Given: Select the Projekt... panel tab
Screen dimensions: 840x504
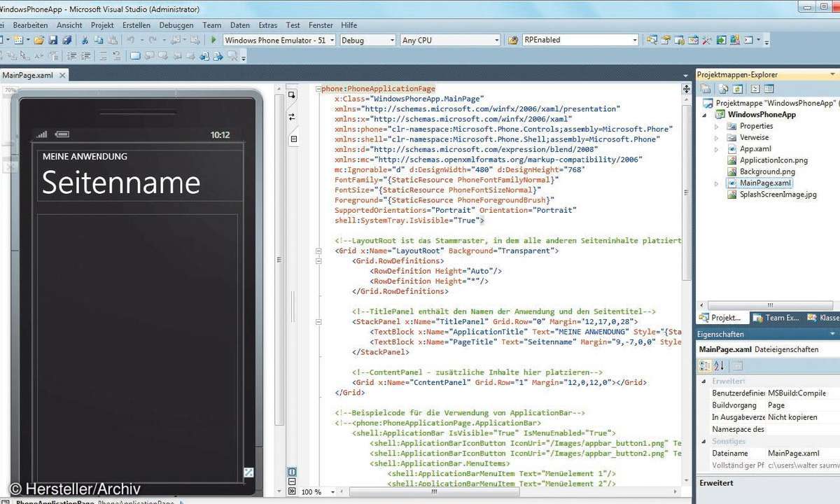Looking at the screenshot, I should click(723, 318).
